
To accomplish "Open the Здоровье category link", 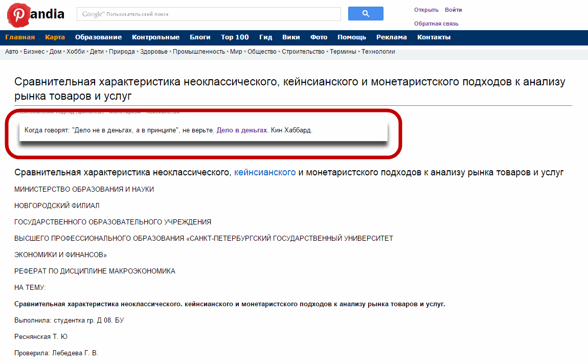I will (153, 52).
